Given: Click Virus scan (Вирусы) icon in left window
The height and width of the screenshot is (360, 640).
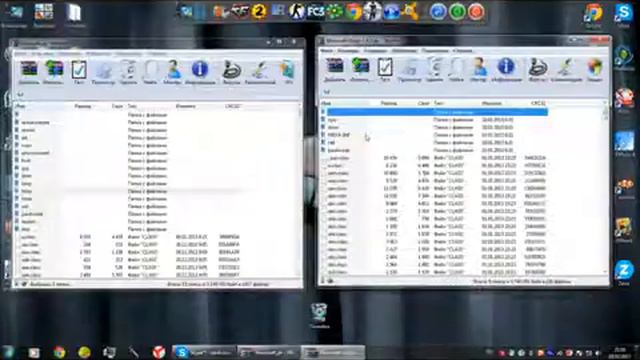Looking at the screenshot, I should (231, 73).
